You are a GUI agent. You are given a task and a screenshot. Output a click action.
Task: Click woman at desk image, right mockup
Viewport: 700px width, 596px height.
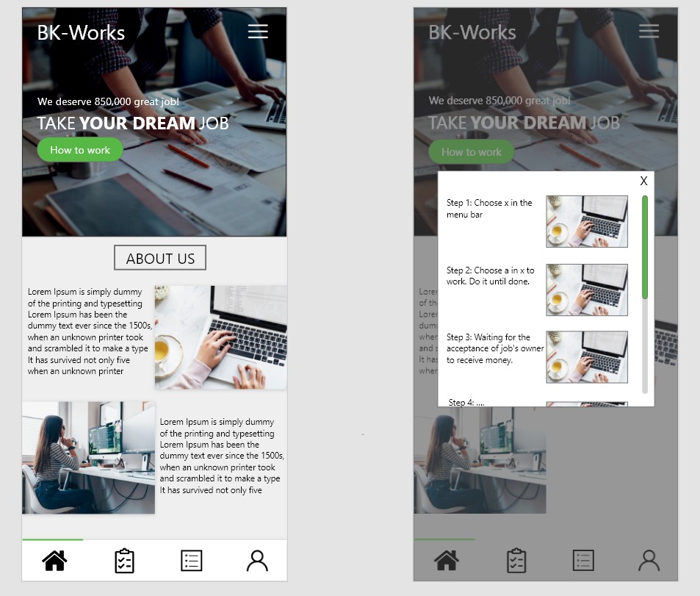point(480,460)
